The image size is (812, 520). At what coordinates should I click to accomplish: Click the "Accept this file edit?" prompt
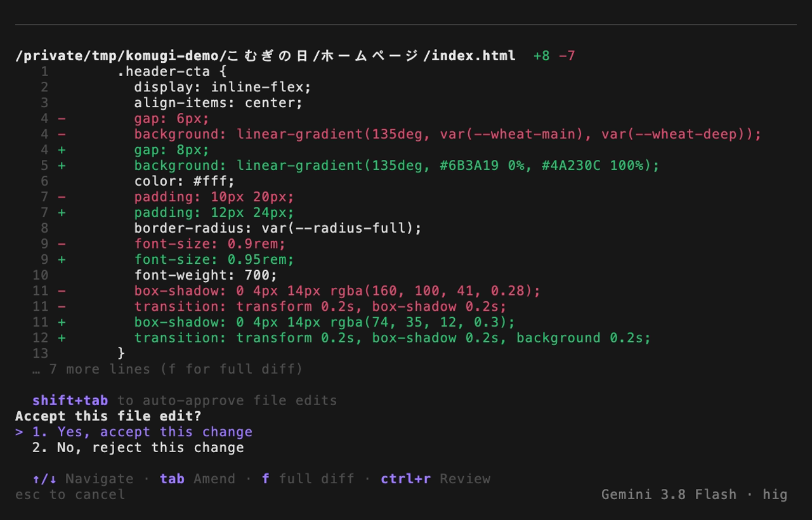click(108, 417)
